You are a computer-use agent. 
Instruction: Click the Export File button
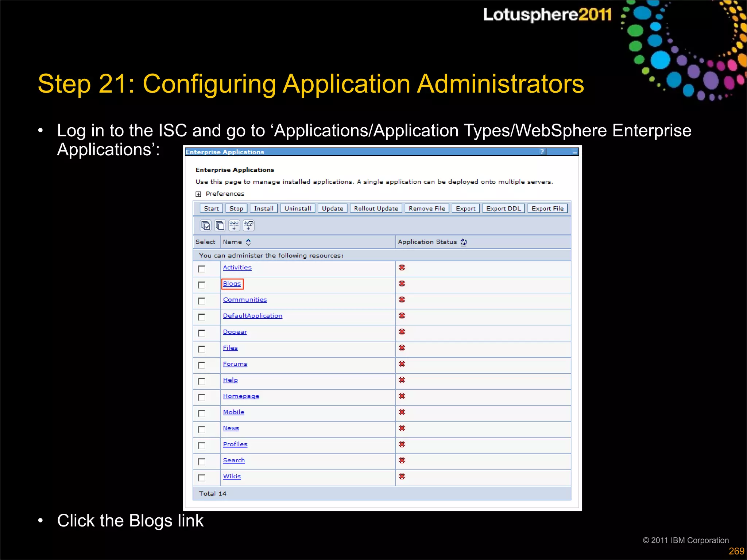548,209
